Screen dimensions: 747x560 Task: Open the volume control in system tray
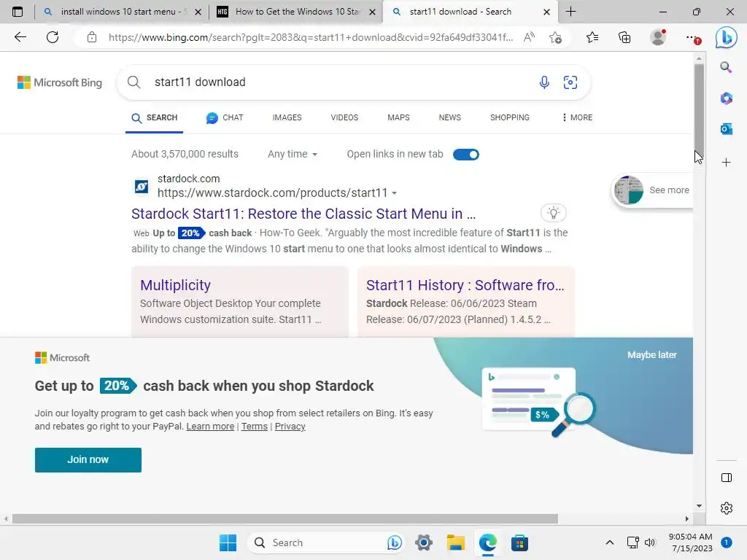click(650, 542)
